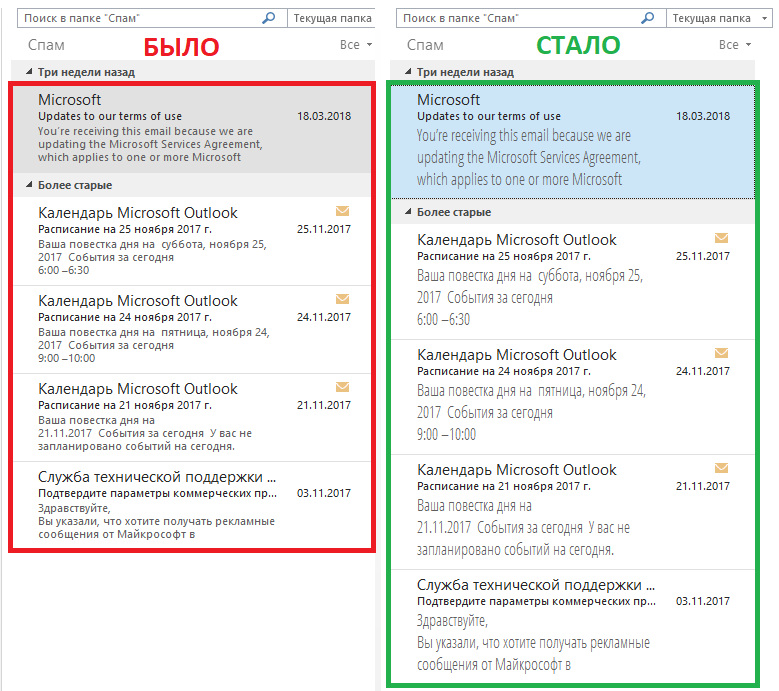Open the 'Расписание на 24 ноября 2017 г.' email, right panel
The image size is (779, 691).
pyautogui.click(x=573, y=397)
